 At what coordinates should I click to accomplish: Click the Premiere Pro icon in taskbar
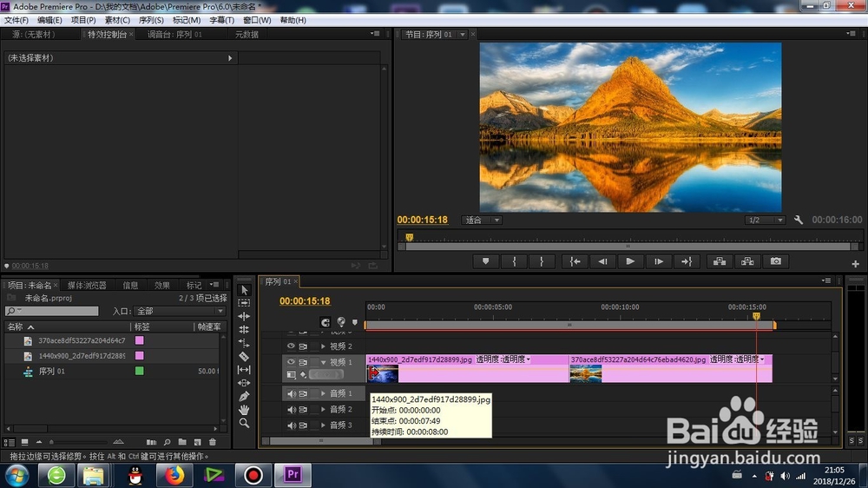(293, 475)
